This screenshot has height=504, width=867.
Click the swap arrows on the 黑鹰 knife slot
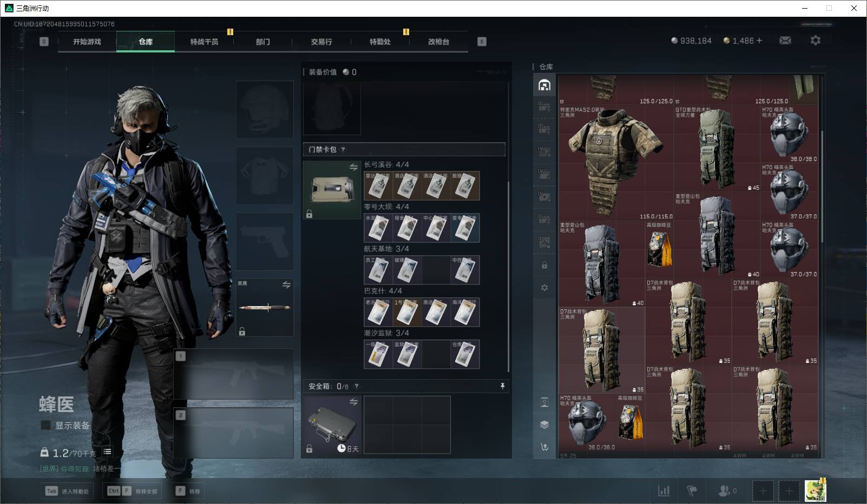(x=286, y=284)
